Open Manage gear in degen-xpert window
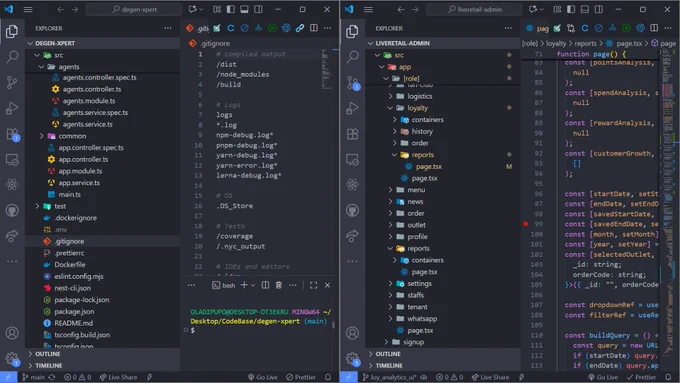Image resolution: width=680 pixels, height=383 pixels. (x=12, y=358)
